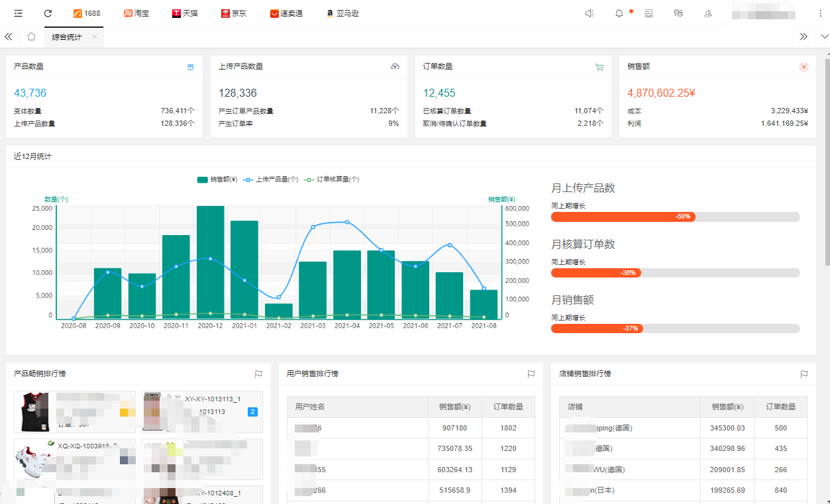Select the 综合统计 tab

[67, 37]
